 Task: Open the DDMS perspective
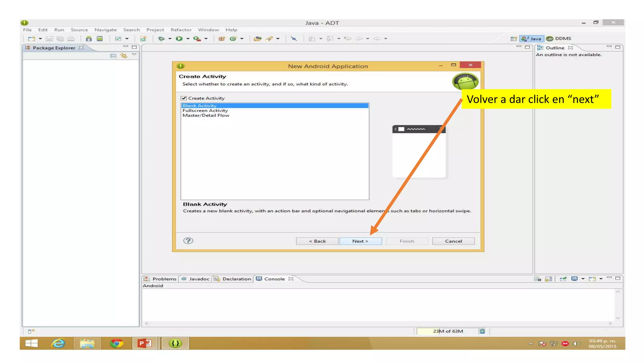(x=559, y=39)
